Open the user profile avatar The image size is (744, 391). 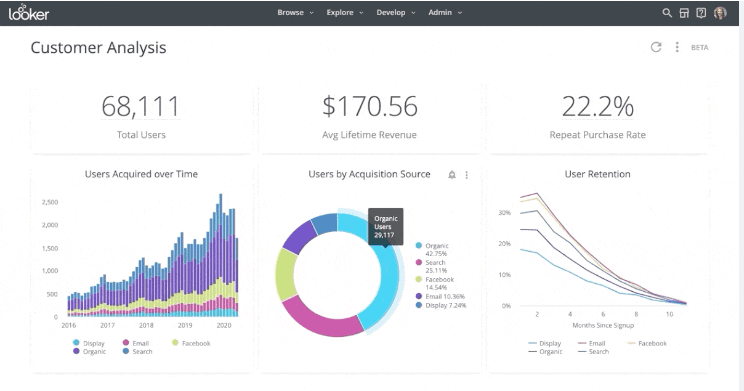720,13
